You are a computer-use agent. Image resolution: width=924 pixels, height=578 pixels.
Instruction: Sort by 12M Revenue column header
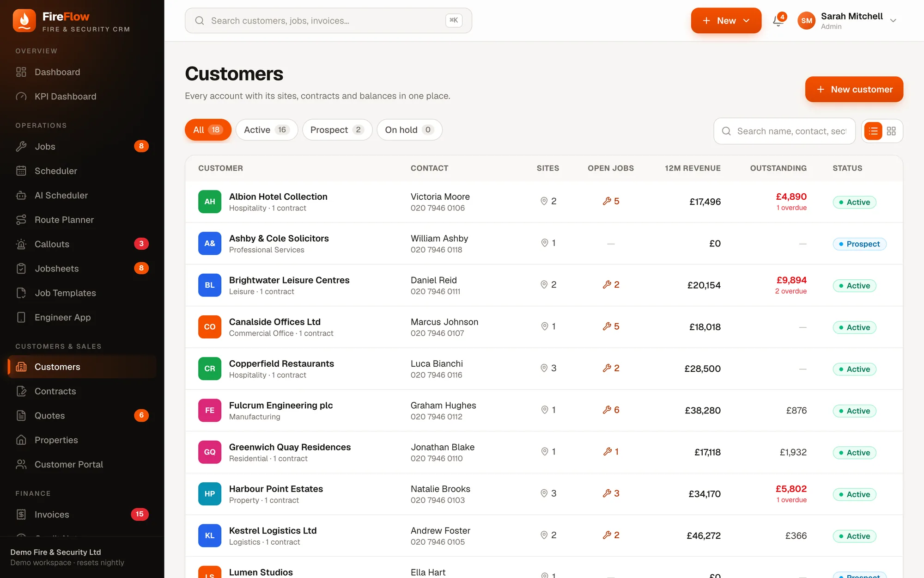(x=693, y=168)
